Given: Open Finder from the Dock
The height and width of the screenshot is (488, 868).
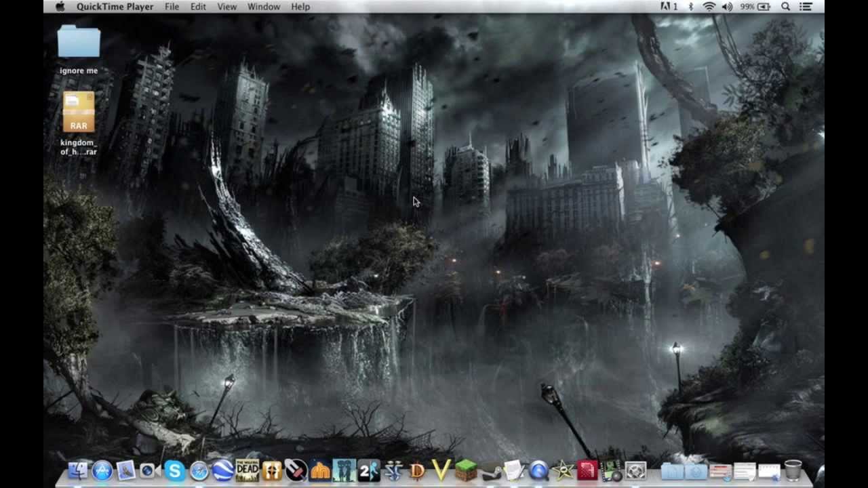Looking at the screenshot, I should pyautogui.click(x=78, y=470).
